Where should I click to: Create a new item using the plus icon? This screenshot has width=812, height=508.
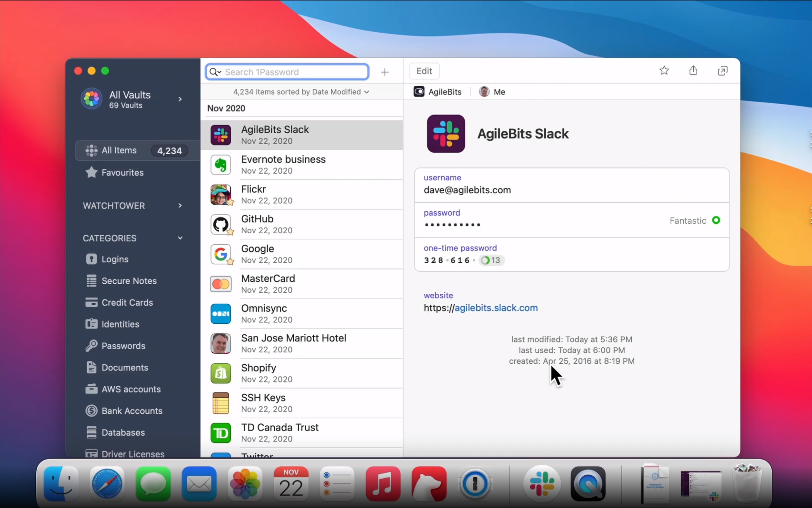[385, 72]
